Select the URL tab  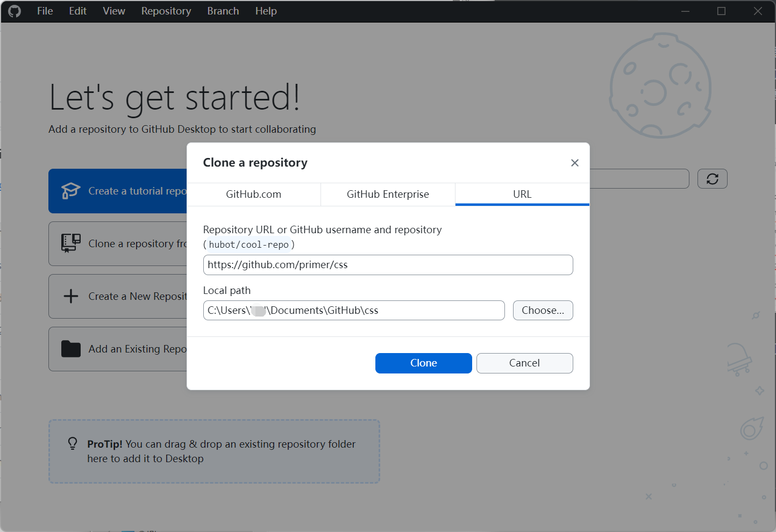[x=522, y=195]
